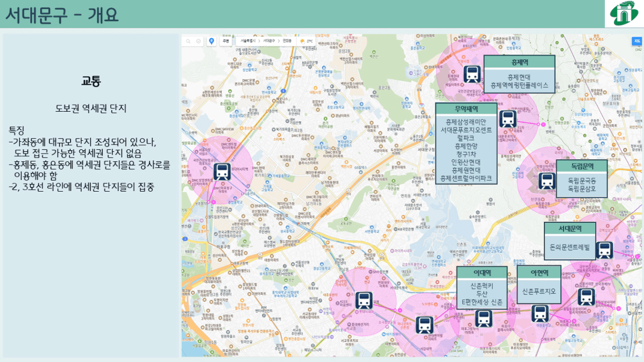Click the 돈의문센트레빌 text entry
The height and width of the screenshot is (362, 644).
(x=570, y=247)
